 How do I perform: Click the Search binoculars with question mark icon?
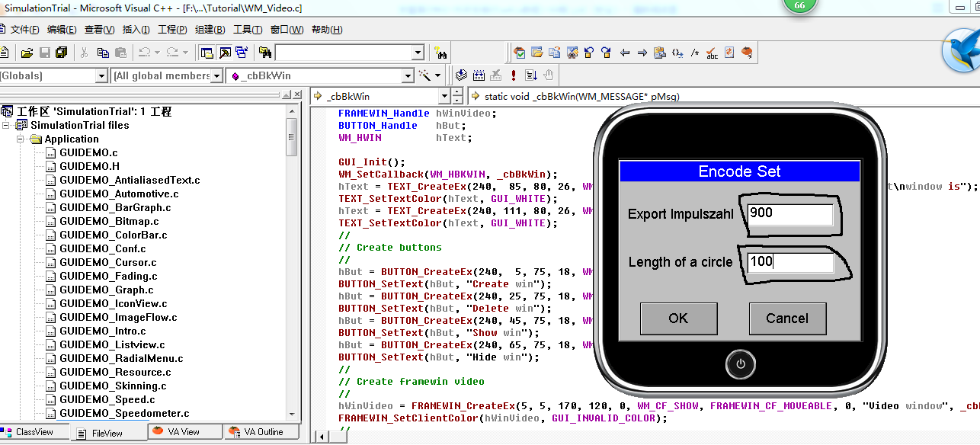(440, 53)
